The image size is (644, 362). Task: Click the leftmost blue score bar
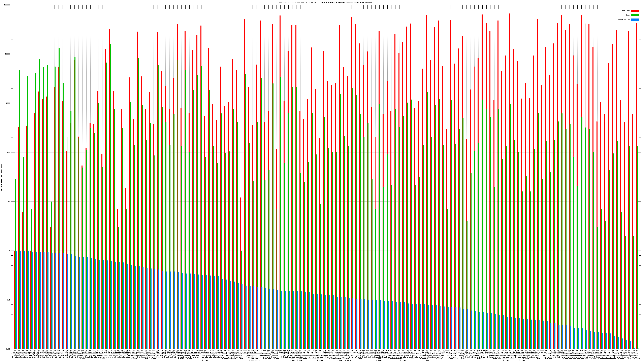click(16, 300)
